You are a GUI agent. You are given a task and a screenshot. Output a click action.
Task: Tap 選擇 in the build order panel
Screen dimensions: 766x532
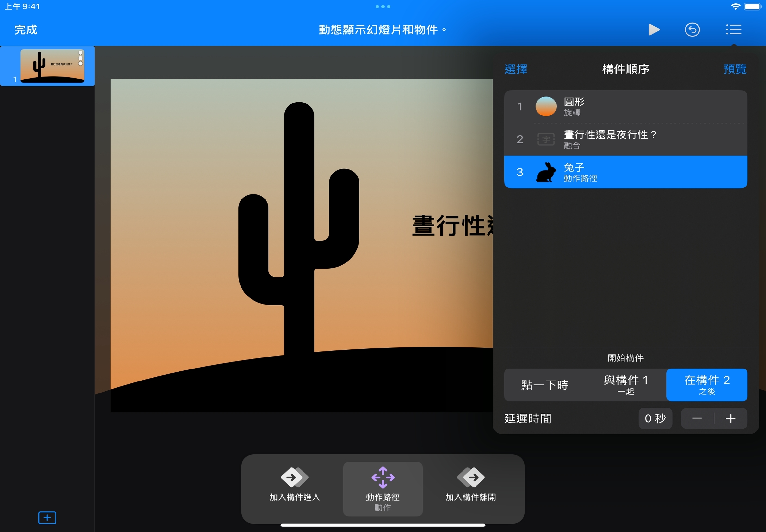click(516, 69)
